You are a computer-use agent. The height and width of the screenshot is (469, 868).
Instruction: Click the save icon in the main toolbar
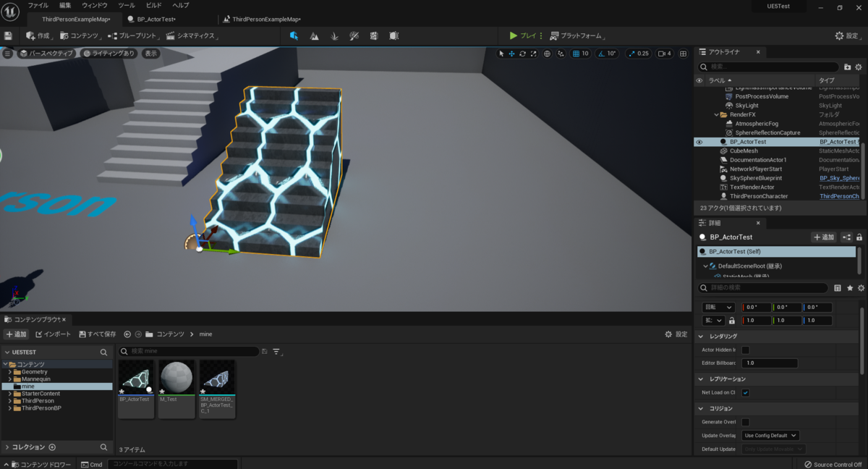[8, 35]
